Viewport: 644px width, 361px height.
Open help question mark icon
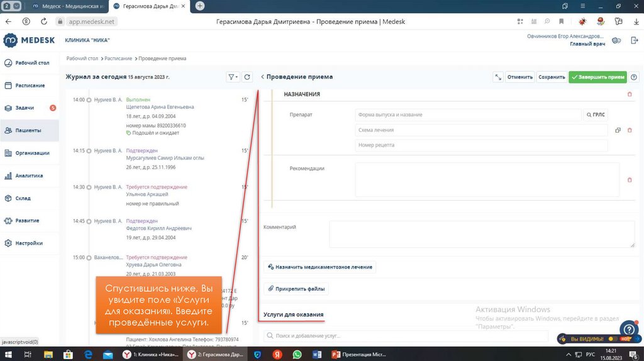[x=633, y=77]
